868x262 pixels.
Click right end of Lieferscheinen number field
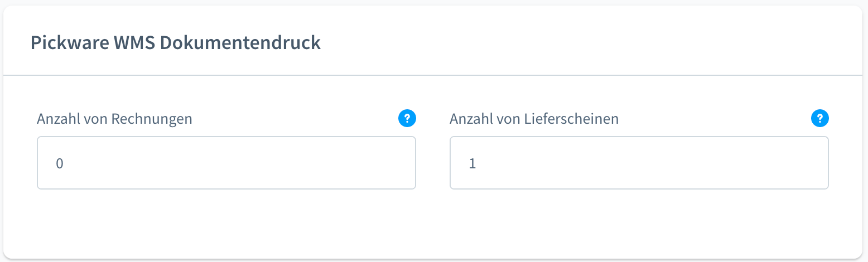coord(814,163)
